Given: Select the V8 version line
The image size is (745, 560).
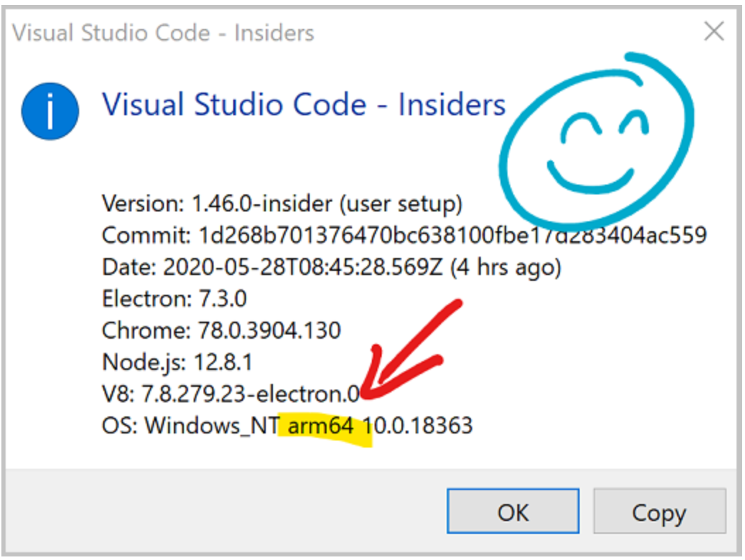Looking at the screenshot, I should tap(230, 393).
